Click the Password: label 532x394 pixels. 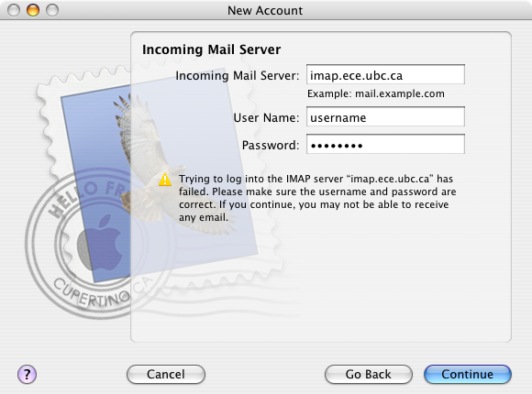pos(271,145)
